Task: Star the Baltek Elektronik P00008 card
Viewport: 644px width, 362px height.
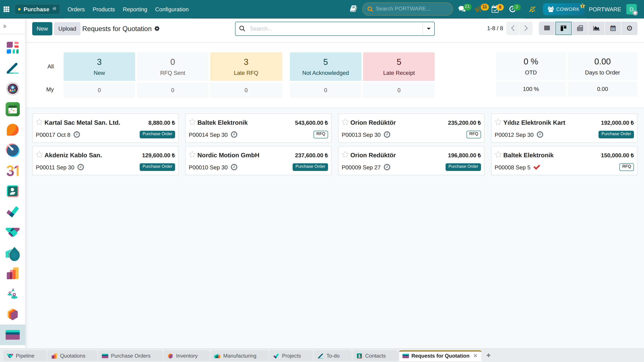Action: click(x=498, y=154)
